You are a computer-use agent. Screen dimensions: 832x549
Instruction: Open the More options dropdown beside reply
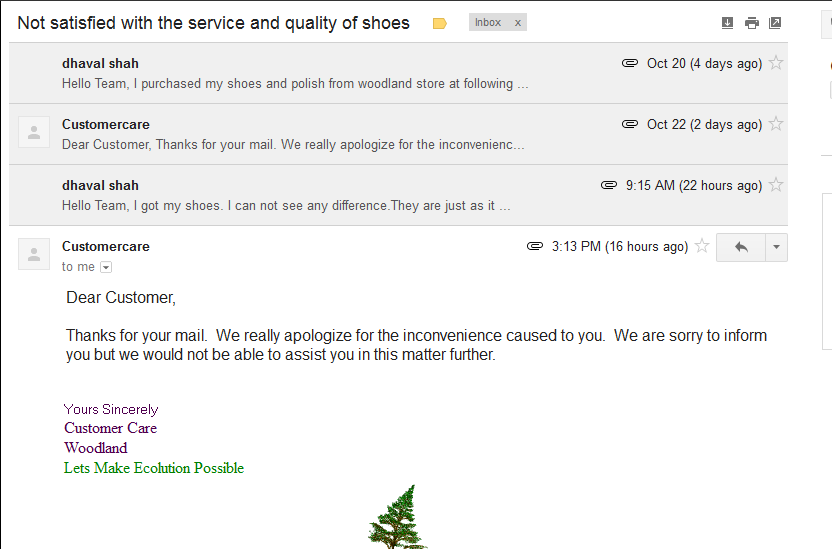pos(776,247)
